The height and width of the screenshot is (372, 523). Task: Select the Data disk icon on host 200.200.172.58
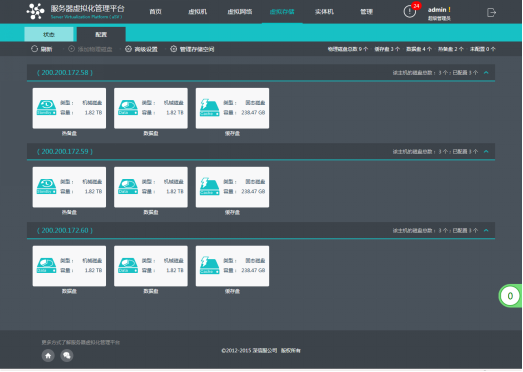(x=128, y=108)
